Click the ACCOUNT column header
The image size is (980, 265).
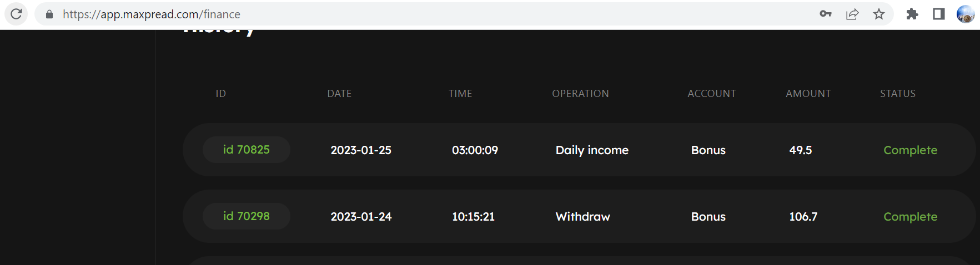[x=711, y=94]
